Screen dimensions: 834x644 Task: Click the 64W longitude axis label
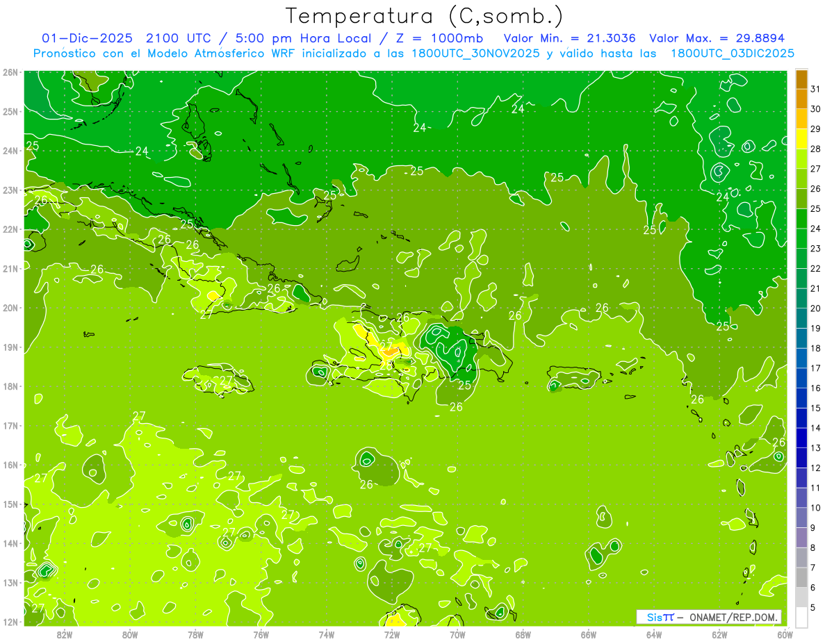654,634
